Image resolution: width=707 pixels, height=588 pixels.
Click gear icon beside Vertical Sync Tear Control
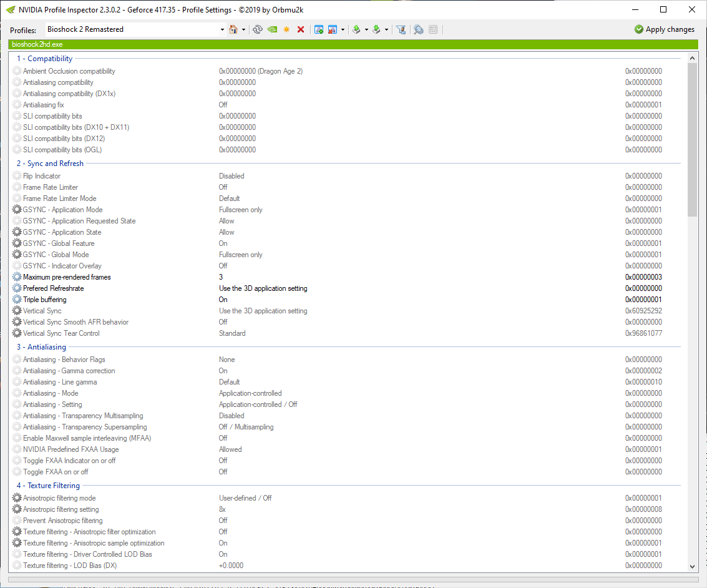17,333
